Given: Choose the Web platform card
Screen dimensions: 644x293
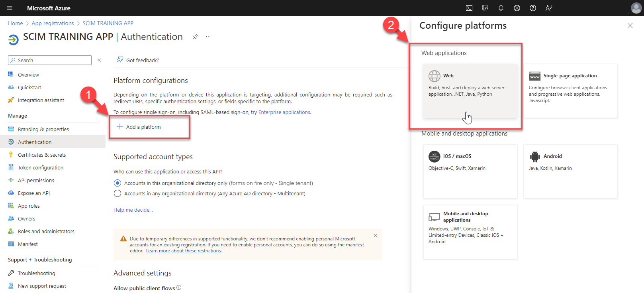Looking at the screenshot, I should 470,91.
